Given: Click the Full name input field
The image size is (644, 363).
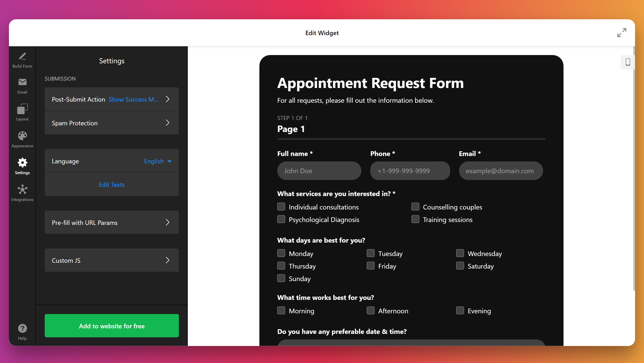Looking at the screenshot, I should pos(319,171).
